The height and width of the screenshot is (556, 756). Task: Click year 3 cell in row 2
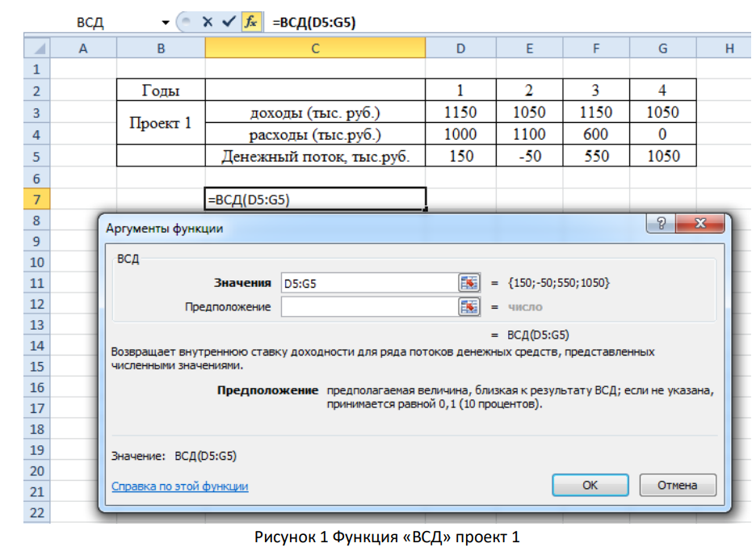click(x=596, y=91)
